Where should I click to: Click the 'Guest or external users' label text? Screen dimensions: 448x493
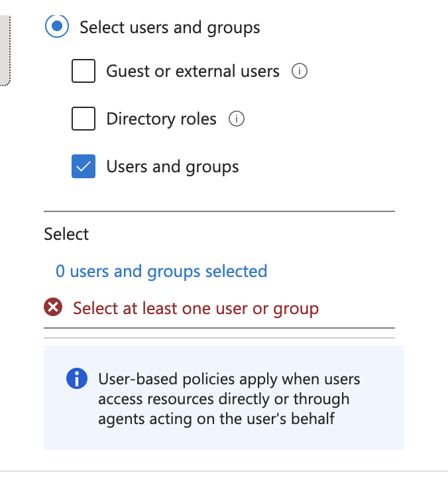[x=193, y=71]
